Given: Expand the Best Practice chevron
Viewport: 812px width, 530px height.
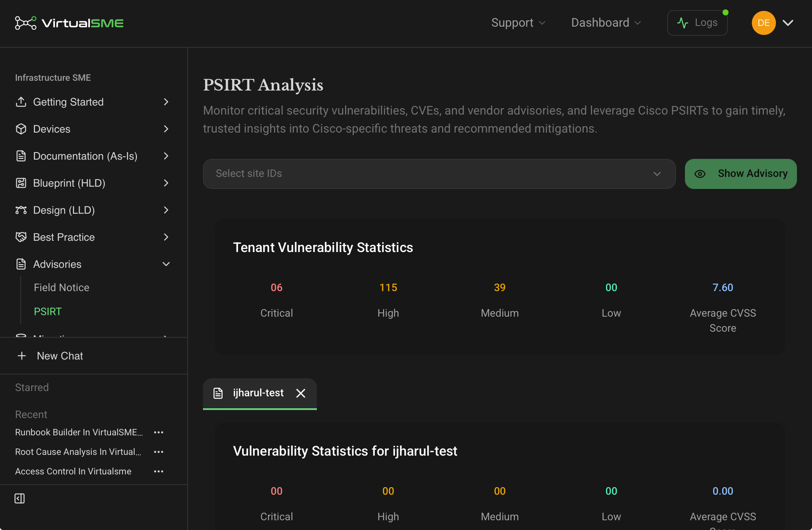Looking at the screenshot, I should click(x=166, y=237).
